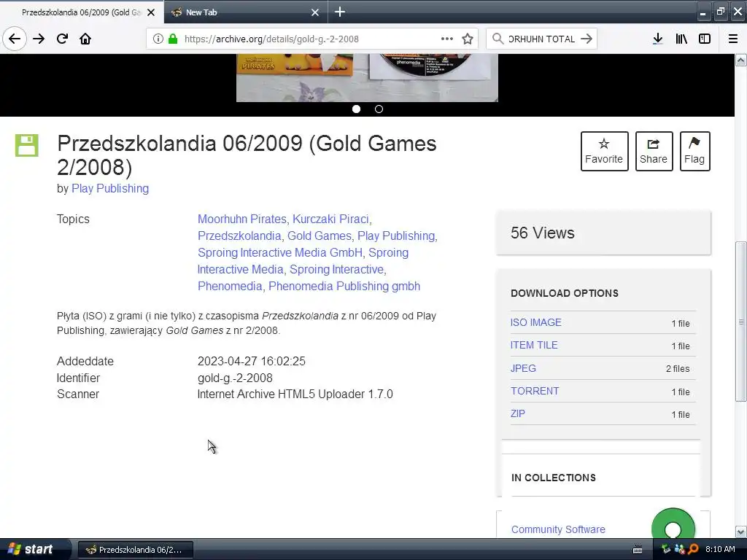Open the Windows start menu
The width and height of the screenshot is (747, 560).
click(x=34, y=550)
